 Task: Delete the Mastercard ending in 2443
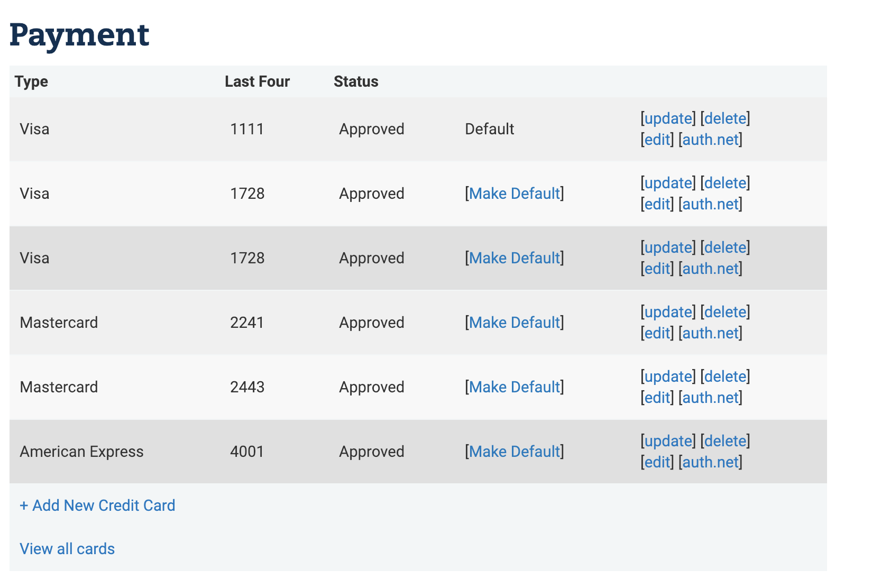coord(725,376)
